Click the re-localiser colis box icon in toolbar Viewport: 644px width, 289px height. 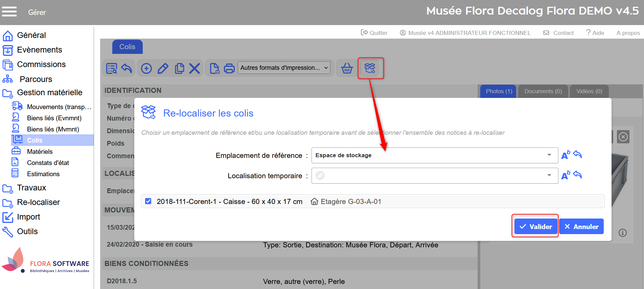point(370,68)
